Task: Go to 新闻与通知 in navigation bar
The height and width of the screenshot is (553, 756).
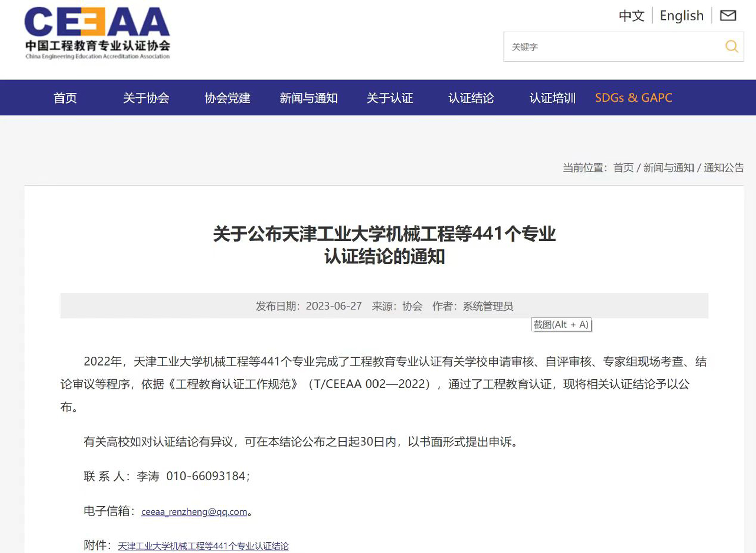Action: click(308, 98)
